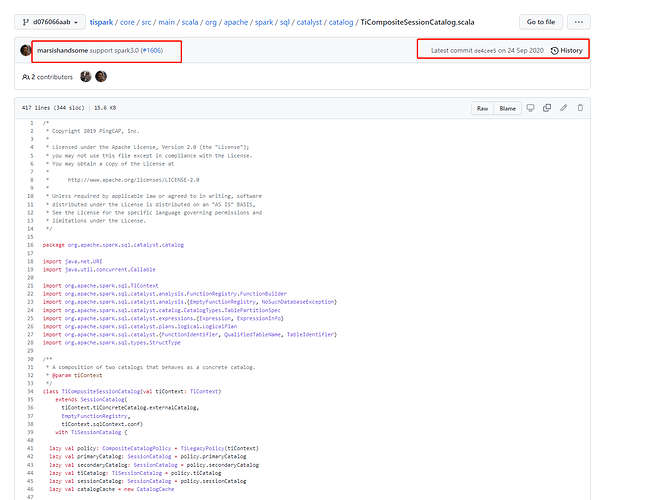The height and width of the screenshot is (500, 659).
Task: Select line number 21
Action: pyautogui.click(x=30, y=286)
